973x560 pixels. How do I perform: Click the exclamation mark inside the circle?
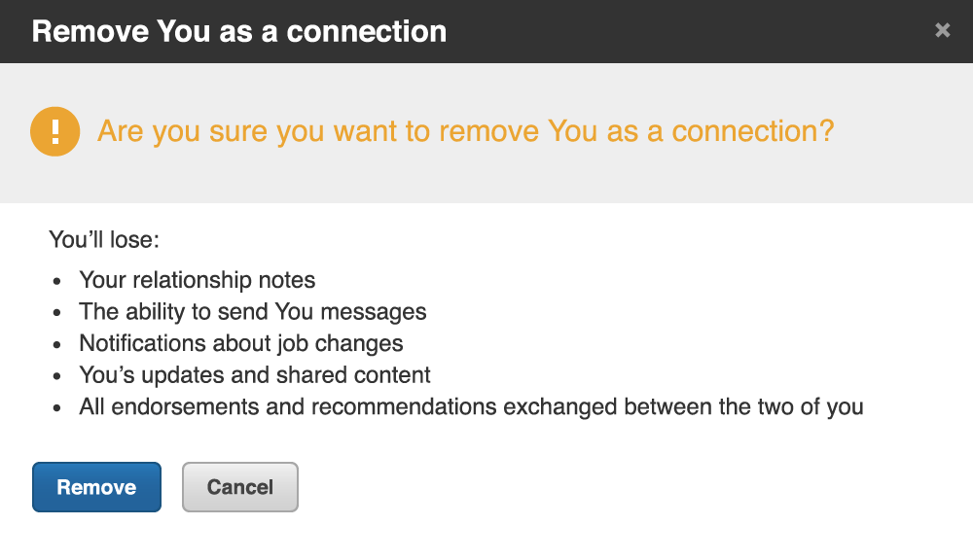pyautogui.click(x=54, y=130)
